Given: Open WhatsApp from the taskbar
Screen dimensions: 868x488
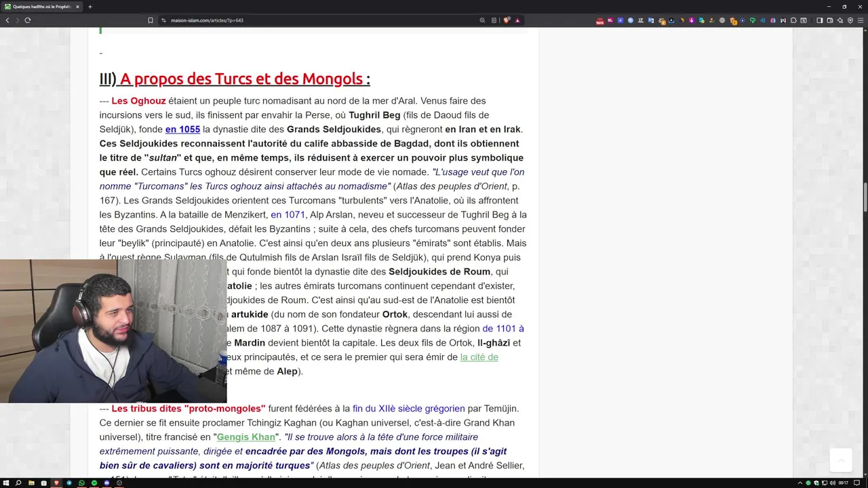Looking at the screenshot, I should tap(81, 483).
